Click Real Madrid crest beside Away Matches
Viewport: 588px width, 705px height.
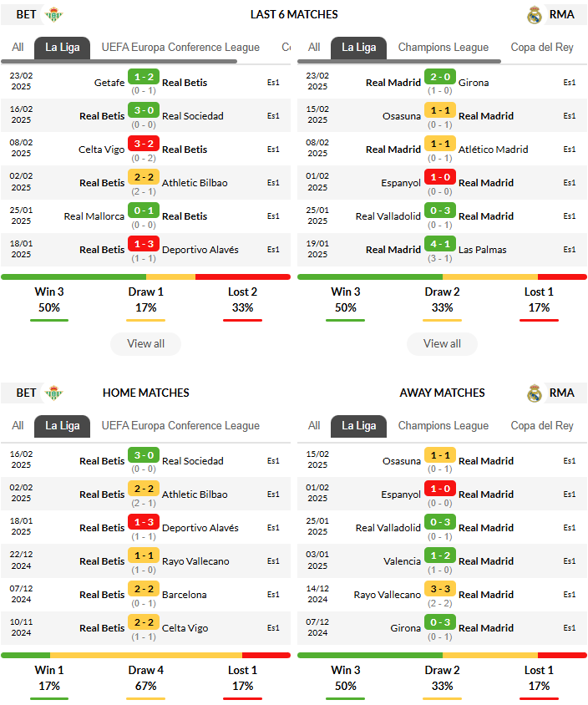[x=534, y=393]
